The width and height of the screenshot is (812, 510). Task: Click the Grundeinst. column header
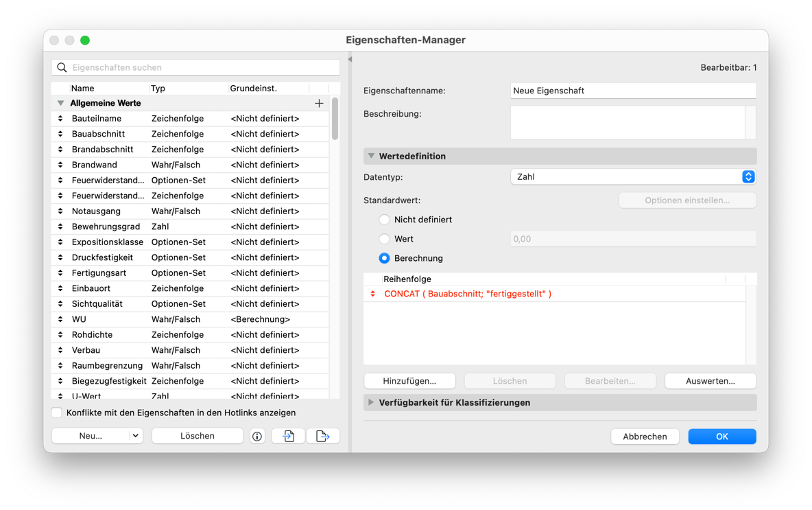pos(254,89)
